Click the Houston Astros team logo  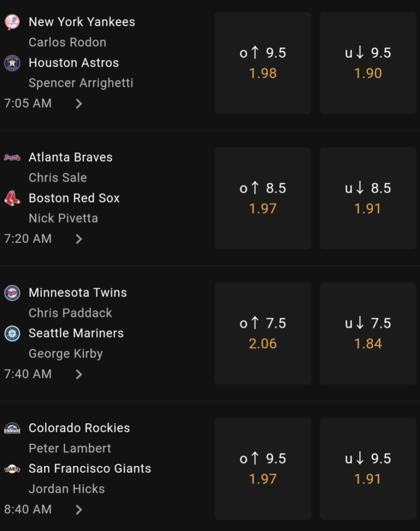click(x=12, y=63)
